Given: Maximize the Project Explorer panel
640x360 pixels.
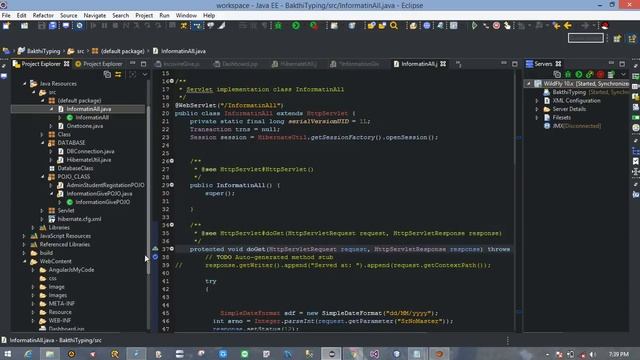Looking at the screenshot, I should [143, 64].
